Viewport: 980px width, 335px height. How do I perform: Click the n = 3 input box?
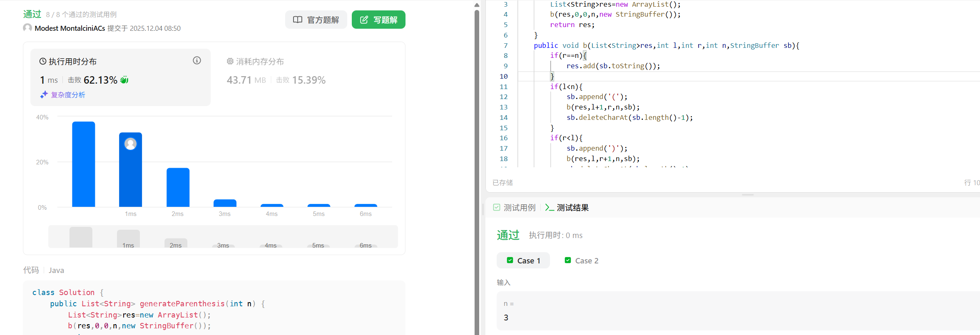tap(738, 311)
